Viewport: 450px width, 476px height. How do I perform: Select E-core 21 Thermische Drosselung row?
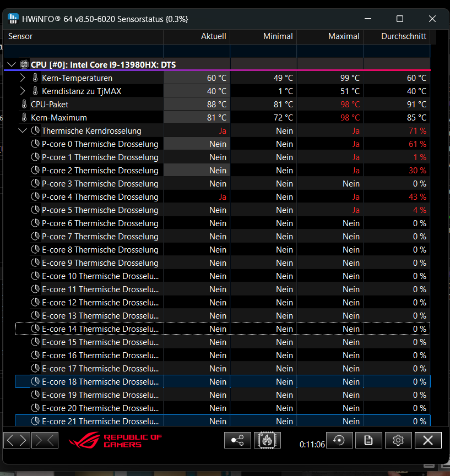pyautogui.click(x=223, y=421)
